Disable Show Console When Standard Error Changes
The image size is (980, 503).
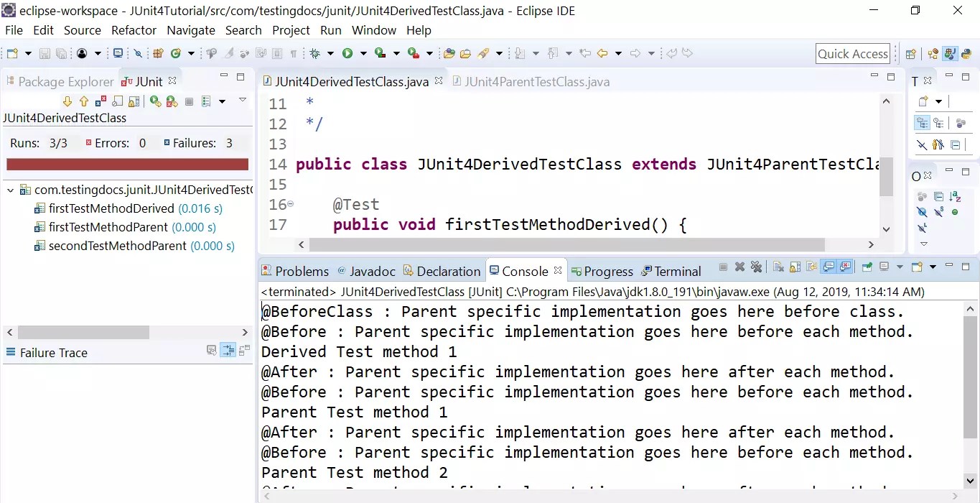[x=844, y=267]
